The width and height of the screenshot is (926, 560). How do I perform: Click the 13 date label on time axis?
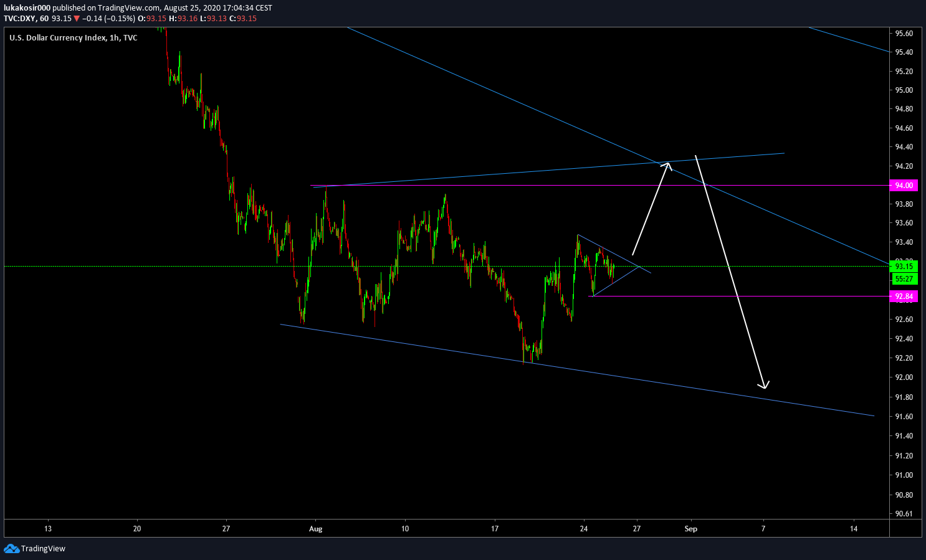[x=48, y=529]
